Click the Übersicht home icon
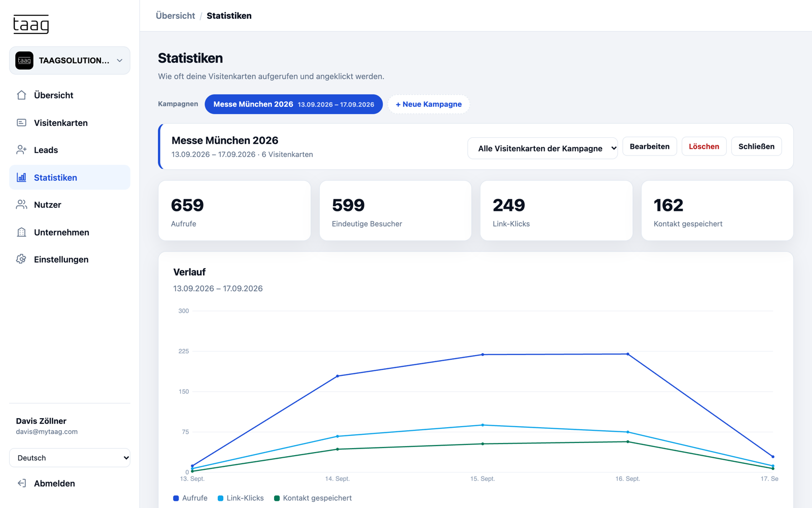Image resolution: width=812 pixels, height=508 pixels. point(21,95)
